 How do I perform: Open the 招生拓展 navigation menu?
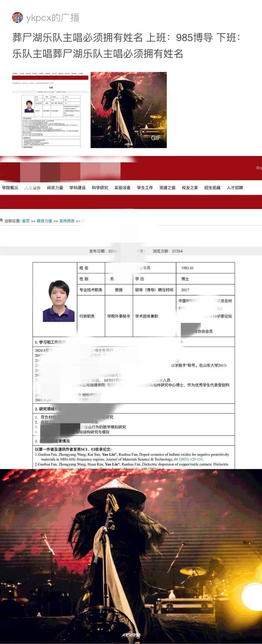click(x=213, y=188)
